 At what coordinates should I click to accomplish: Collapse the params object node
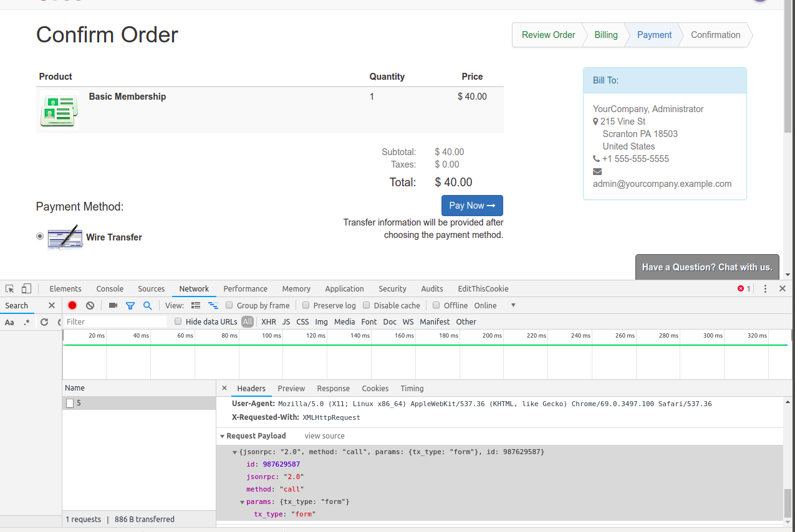(243, 501)
